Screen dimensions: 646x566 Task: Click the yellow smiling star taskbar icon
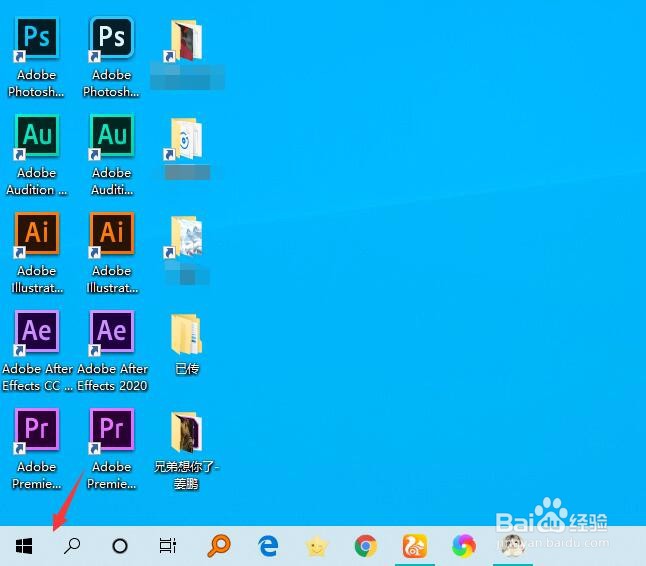[x=316, y=546]
